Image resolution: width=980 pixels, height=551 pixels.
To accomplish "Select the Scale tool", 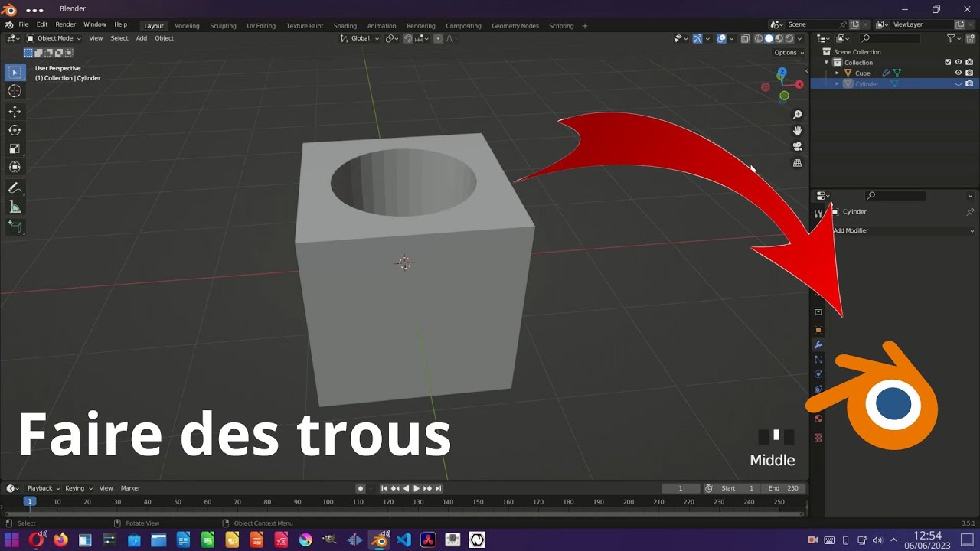I will point(15,148).
